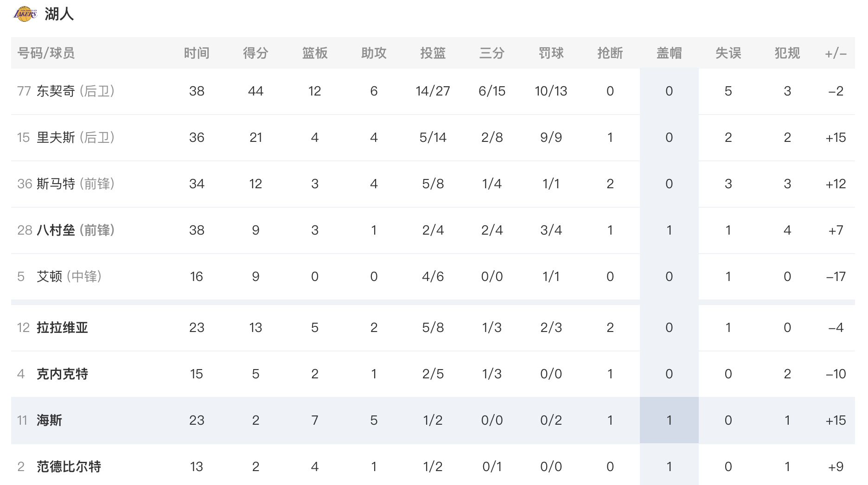Open bench player 拉拉维亚 link
The height and width of the screenshot is (485, 868).
pyautogui.click(x=62, y=328)
